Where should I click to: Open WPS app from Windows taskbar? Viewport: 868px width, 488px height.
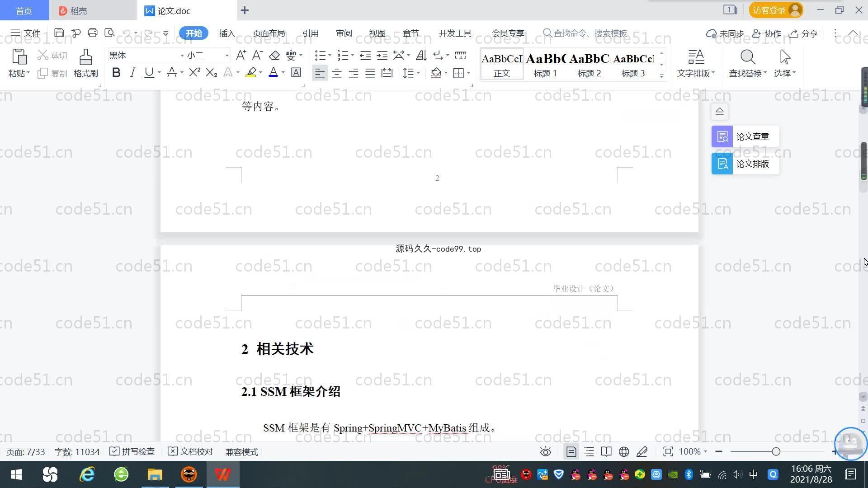tap(222, 474)
